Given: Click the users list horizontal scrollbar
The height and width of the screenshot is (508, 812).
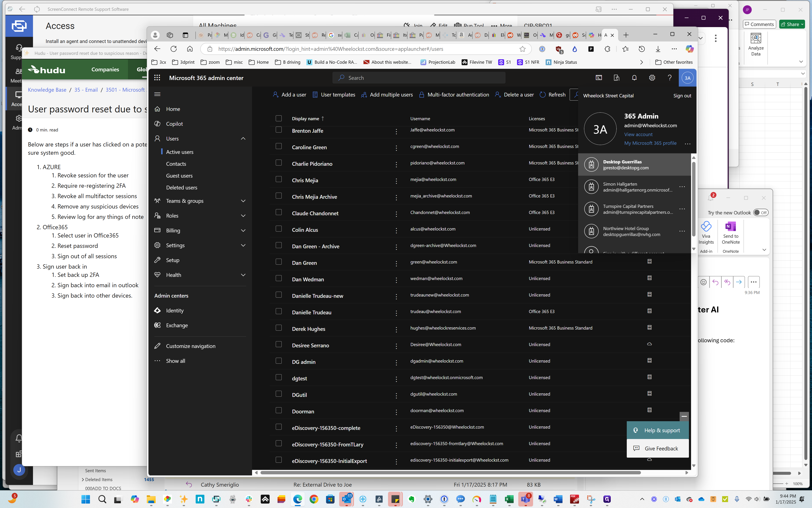Looking at the screenshot, I should [x=450, y=473].
